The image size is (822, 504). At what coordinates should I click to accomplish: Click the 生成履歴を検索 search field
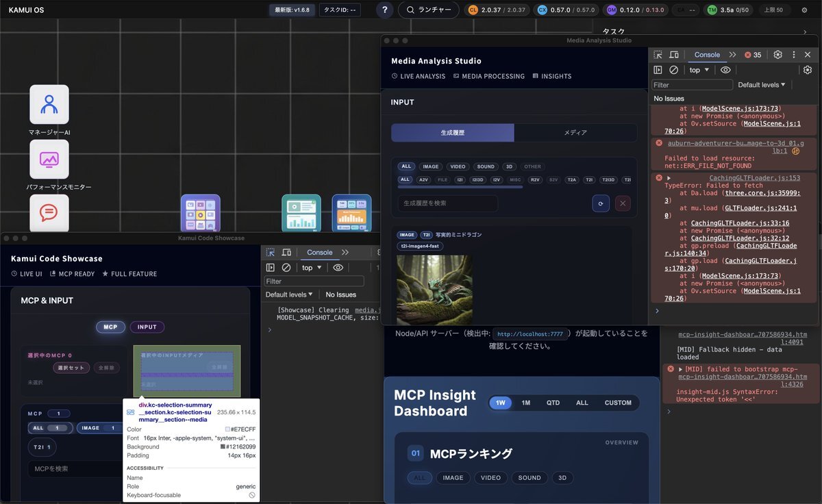(x=448, y=203)
